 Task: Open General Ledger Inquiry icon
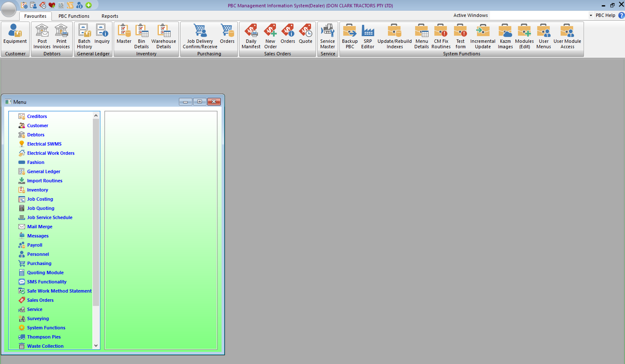click(102, 34)
